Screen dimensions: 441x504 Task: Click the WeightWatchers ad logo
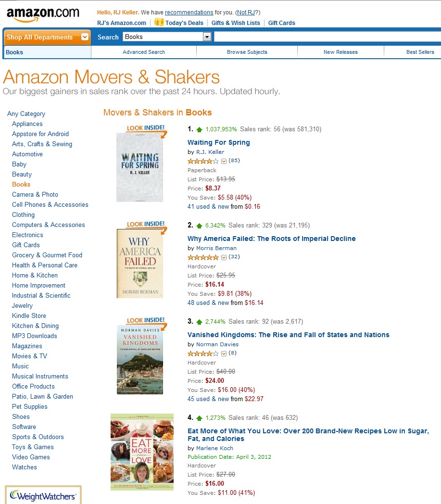click(x=43, y=496)
